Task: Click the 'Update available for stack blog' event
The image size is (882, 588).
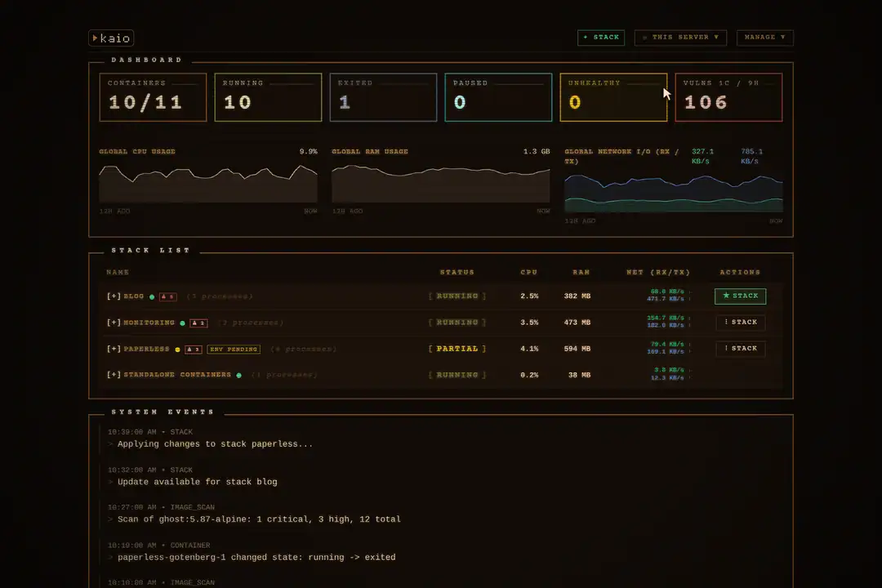Action: click(198, 482)
